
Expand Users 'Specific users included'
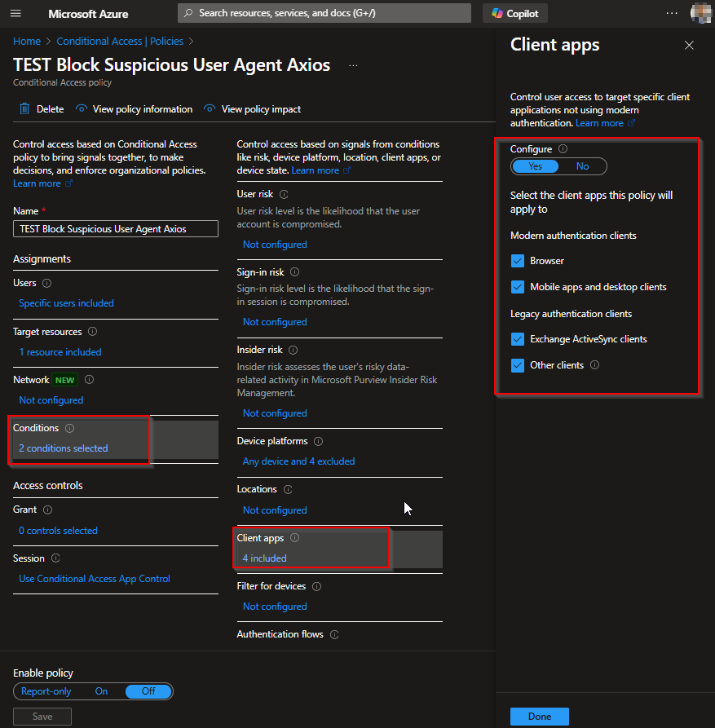pyautogui.click(x=66, y=303)
